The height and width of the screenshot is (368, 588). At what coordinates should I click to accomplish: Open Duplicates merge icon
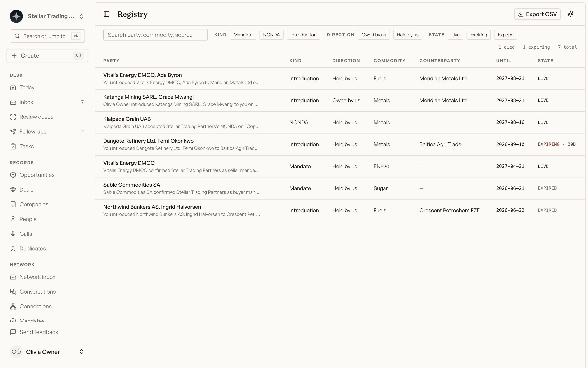(13, 248)
